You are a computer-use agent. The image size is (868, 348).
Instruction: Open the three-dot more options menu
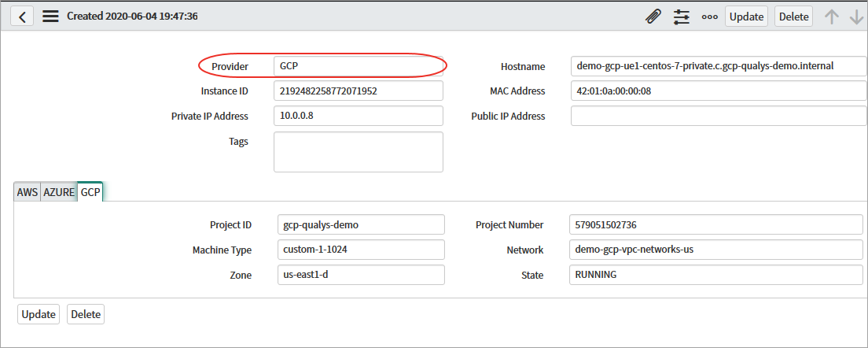click(x=710, y=17)
